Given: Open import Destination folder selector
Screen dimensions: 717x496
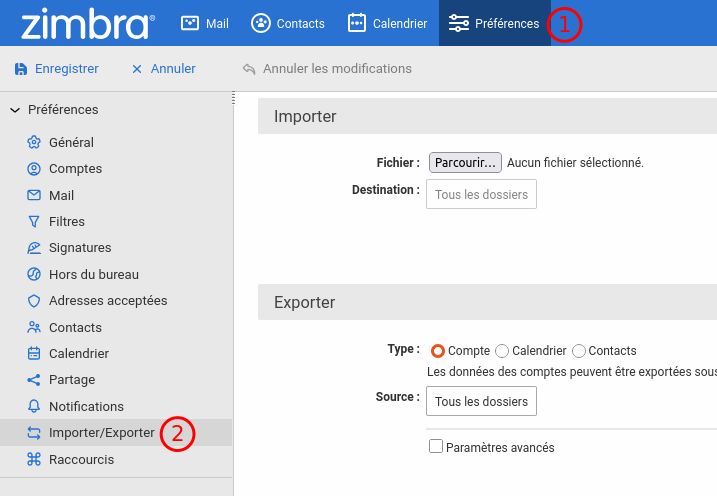Looking at the screenshot, I should [481, 194].
